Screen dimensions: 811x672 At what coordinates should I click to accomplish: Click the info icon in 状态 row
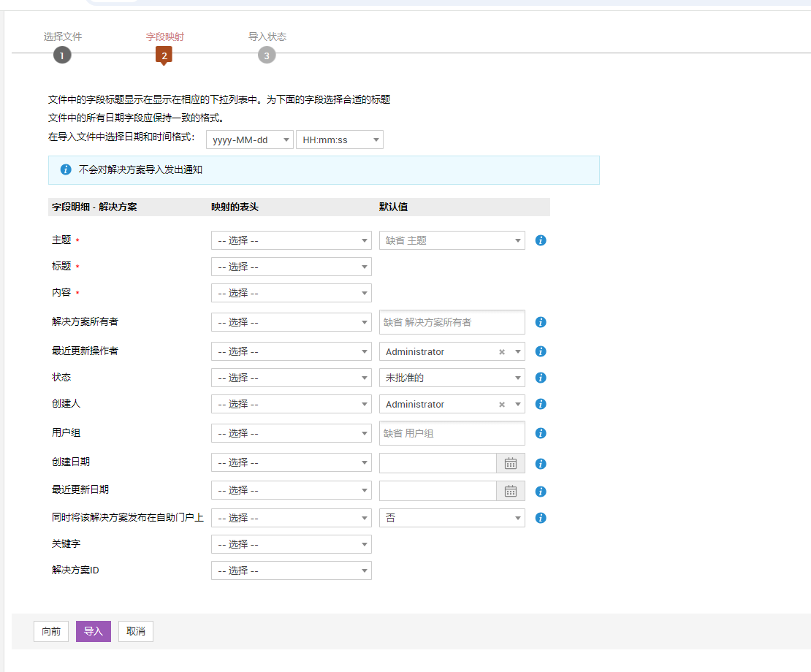[541, 378]
